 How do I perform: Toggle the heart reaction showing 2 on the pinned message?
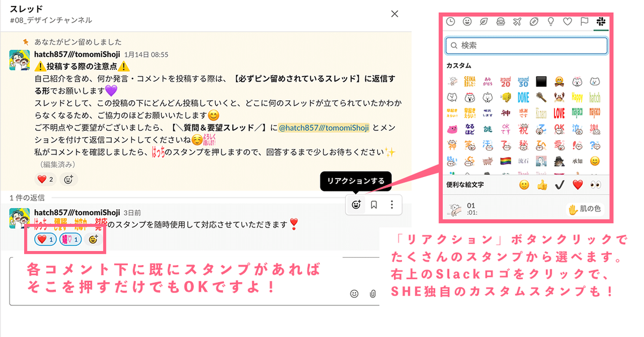click(45, 179)
